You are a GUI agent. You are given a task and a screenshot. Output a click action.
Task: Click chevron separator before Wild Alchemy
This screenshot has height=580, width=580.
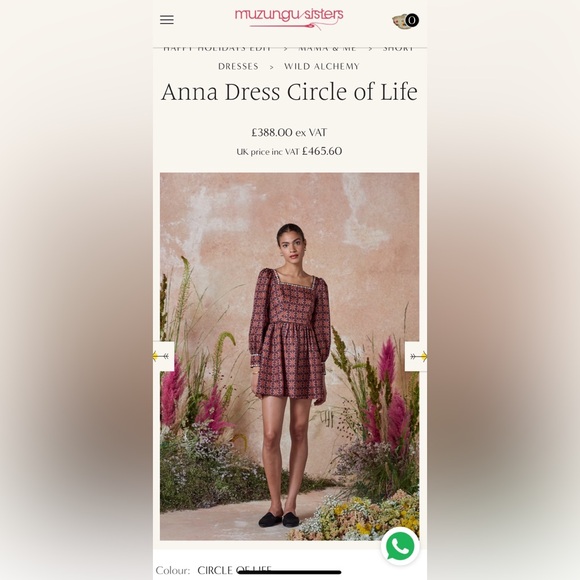tap(272, 67)
